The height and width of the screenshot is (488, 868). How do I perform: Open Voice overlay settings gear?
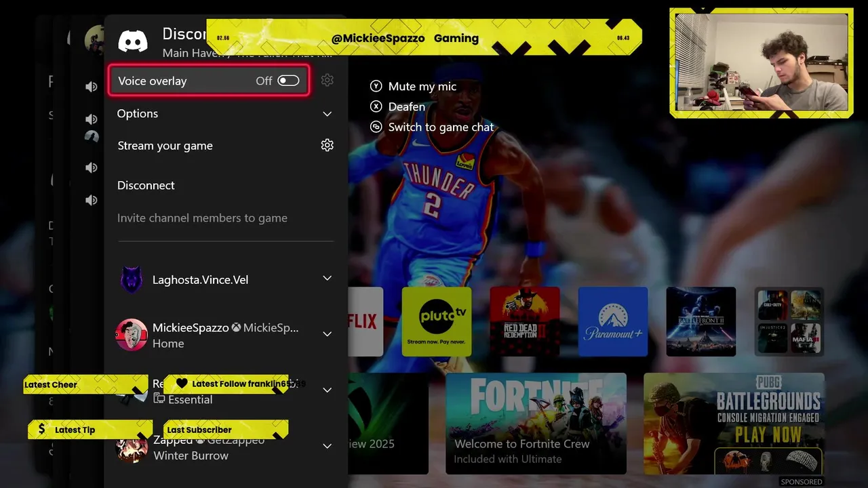click(x=328, y=80)
